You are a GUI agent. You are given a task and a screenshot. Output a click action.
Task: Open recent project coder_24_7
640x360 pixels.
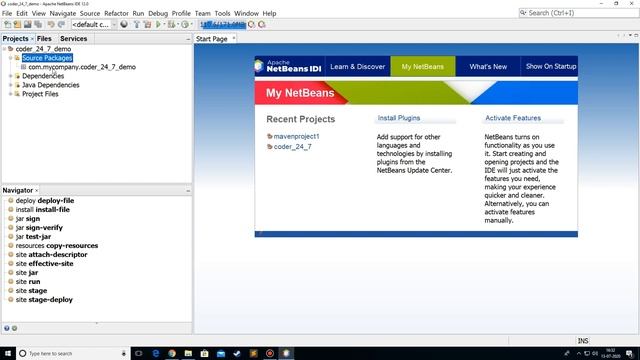coord(292,147)
